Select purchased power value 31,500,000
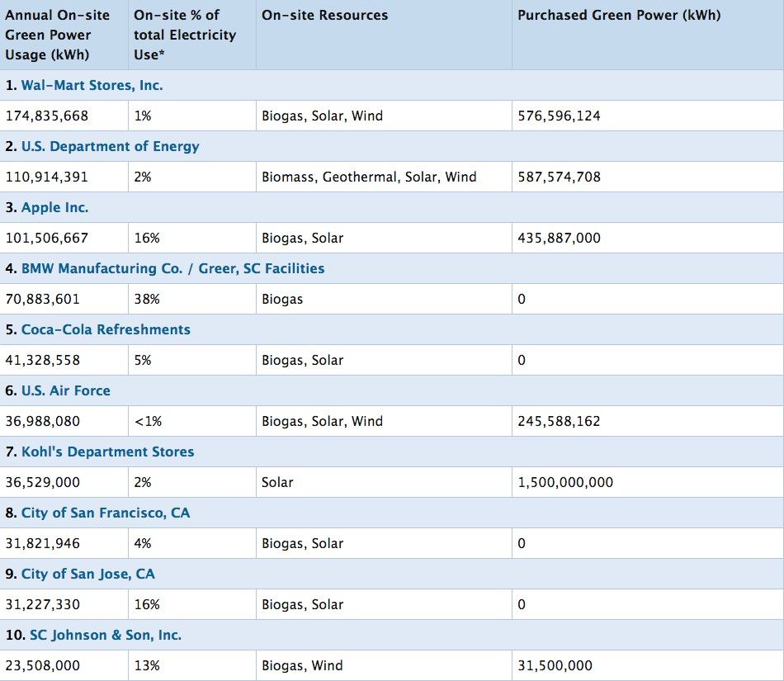 tap(555, 665)
